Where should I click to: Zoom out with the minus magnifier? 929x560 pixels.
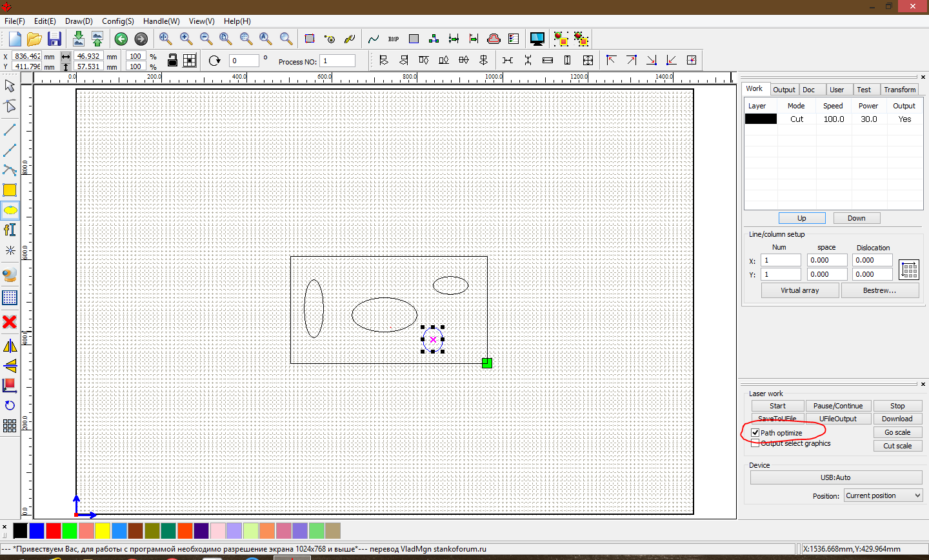[x=206, y=39]
